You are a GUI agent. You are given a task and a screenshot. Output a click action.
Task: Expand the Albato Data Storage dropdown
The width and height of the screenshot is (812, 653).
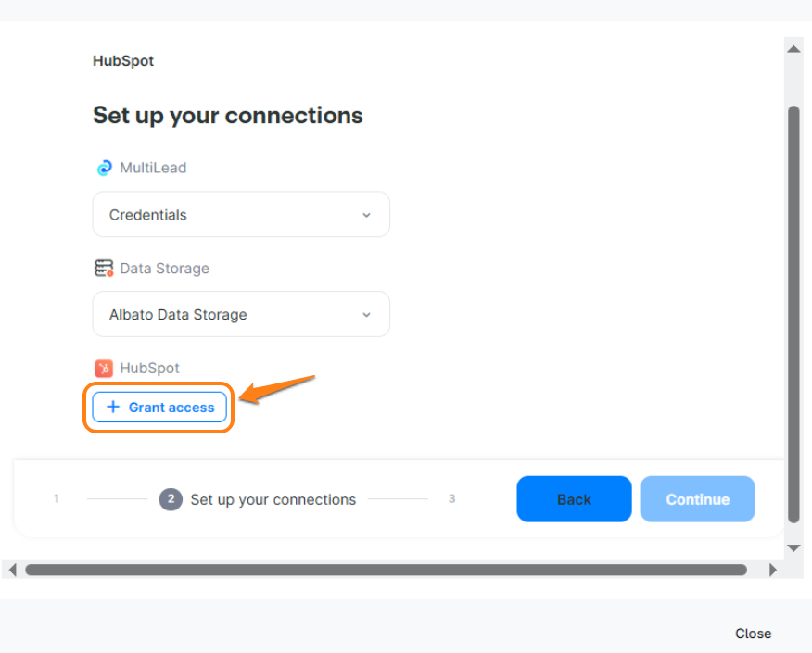pos(240,315)
